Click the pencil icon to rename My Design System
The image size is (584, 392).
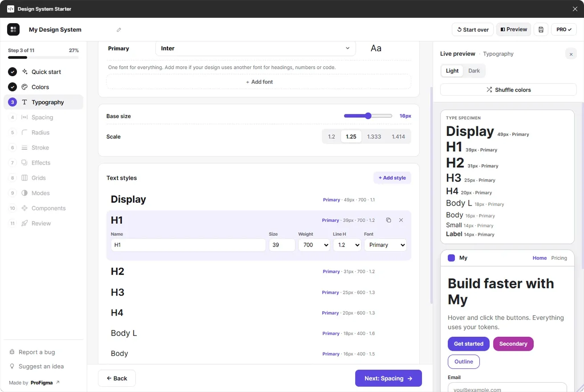point(119,30)
